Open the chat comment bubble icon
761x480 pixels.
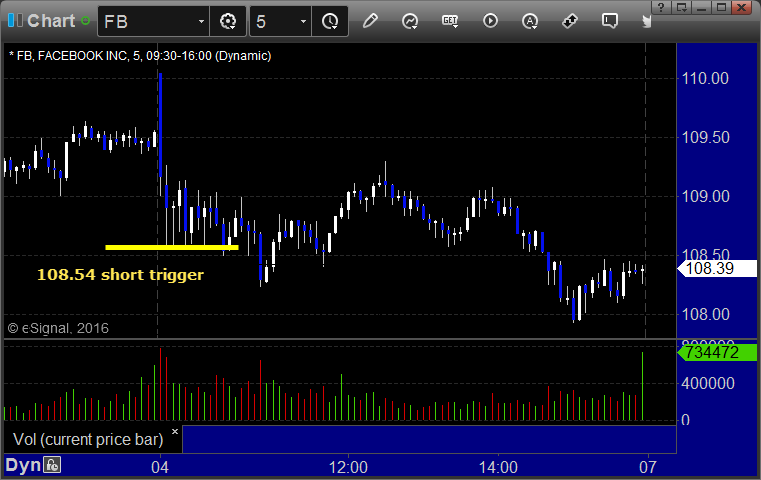click(x=610, y=21)
